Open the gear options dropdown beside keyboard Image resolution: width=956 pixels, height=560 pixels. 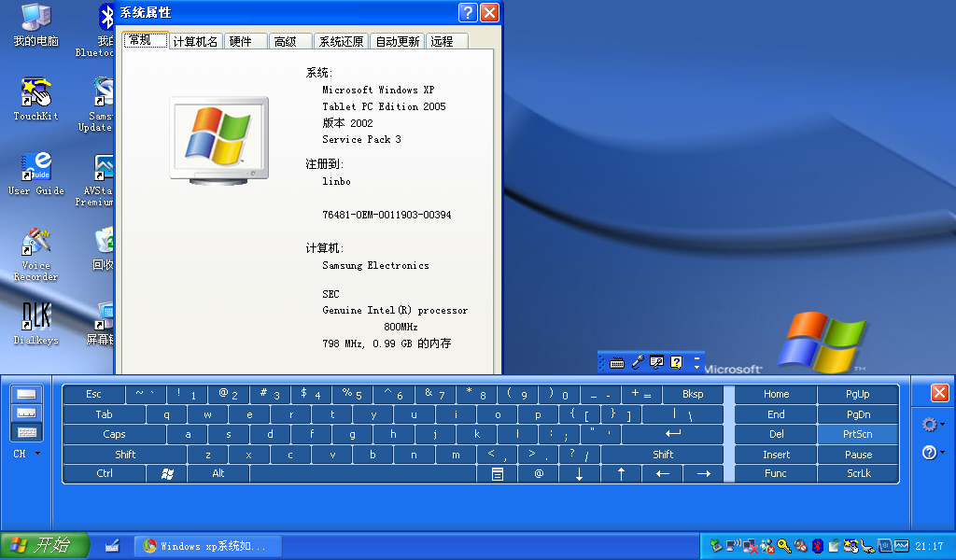coord(931,423)
